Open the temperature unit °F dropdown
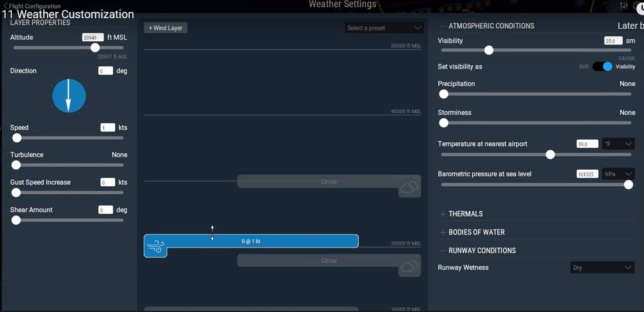The image size is (644, 312). point(618,144)
